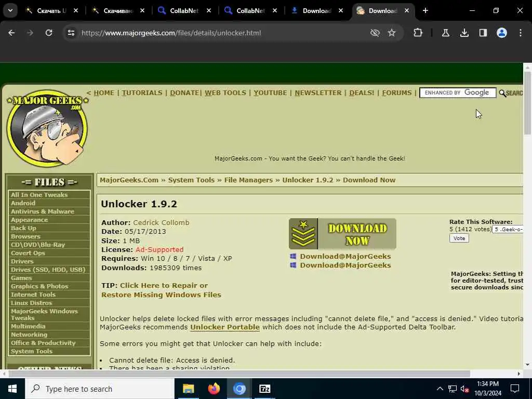Toggle the side panel icon
The height and width of the screenshot is (399, 532).
coord(483,33)
